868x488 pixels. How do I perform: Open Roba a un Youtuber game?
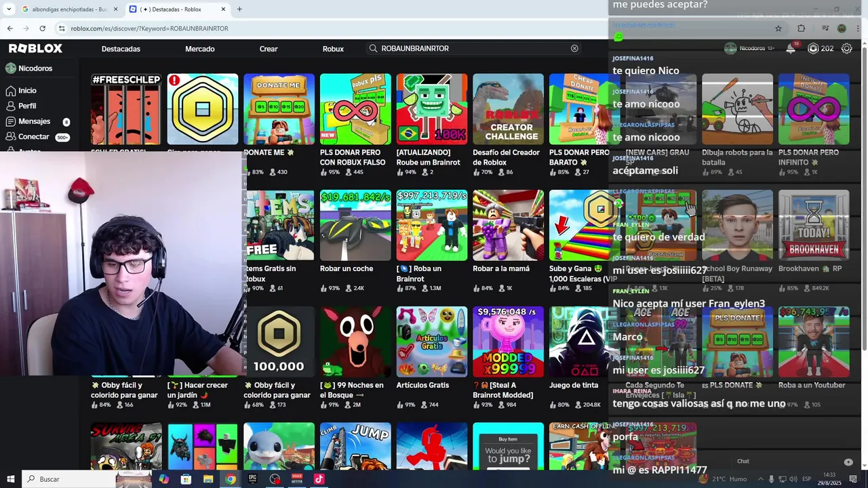coord(814,342)
